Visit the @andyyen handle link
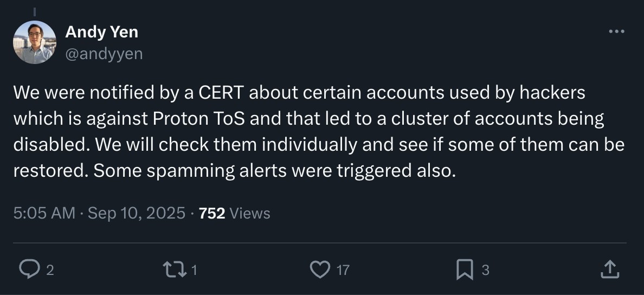The image size is (644, 295). [104, 53]
